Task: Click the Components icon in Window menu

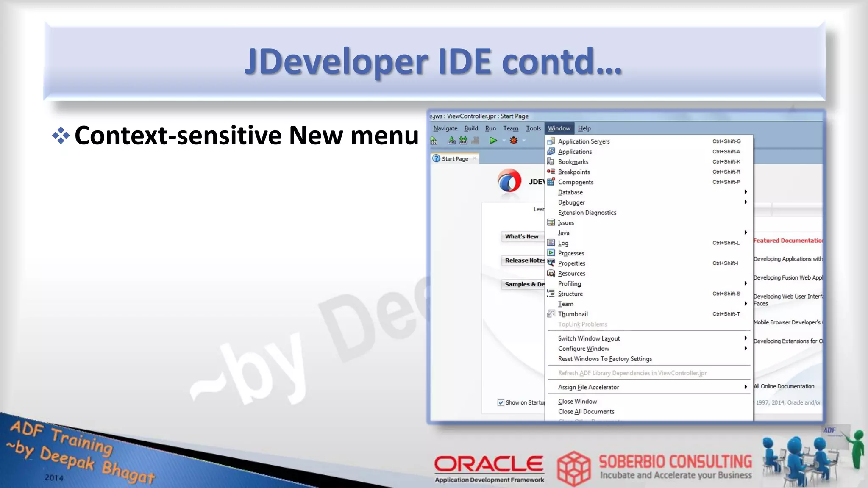Action: pos(551,182)
